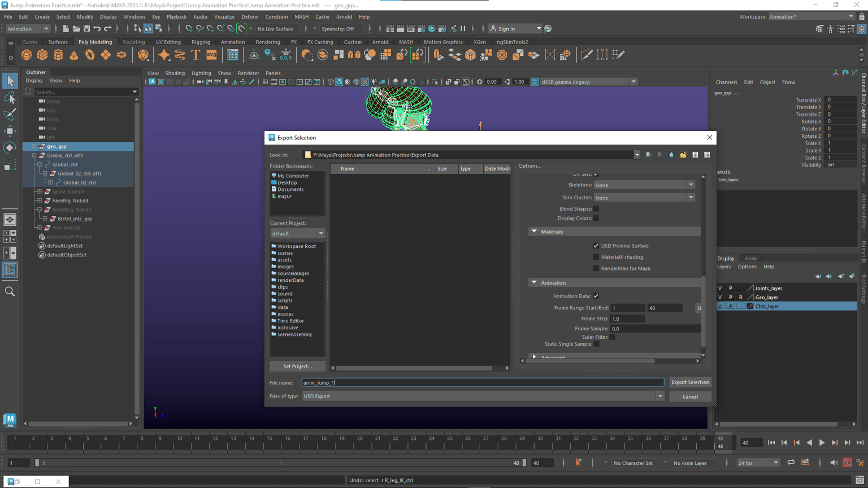
Task: Click the SVG import shelf icon
Action: [x=211, y=55]
